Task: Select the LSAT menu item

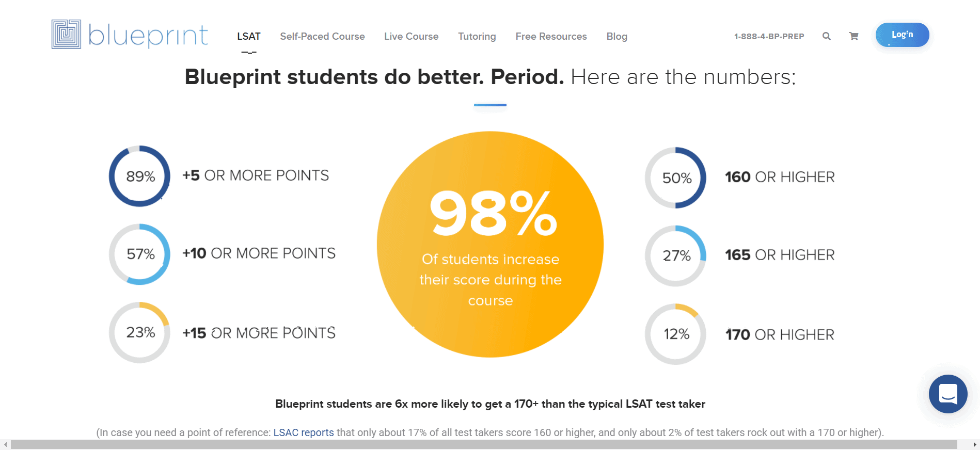Action: (249, 37)
